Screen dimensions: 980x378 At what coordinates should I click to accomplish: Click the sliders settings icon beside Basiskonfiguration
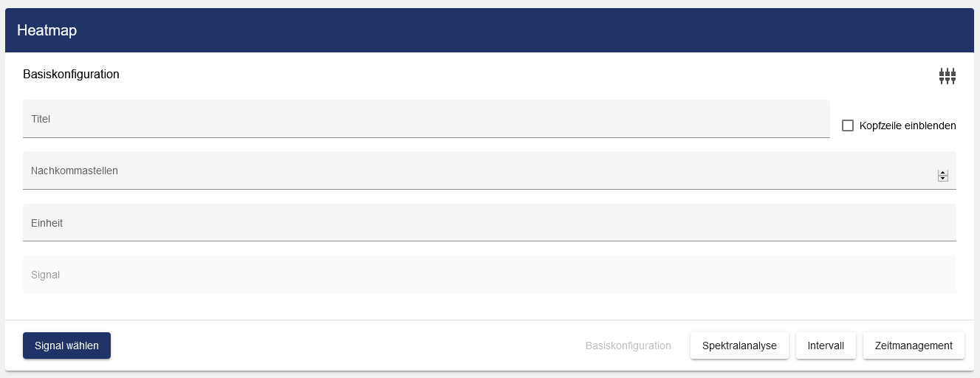tap(948, 76)
